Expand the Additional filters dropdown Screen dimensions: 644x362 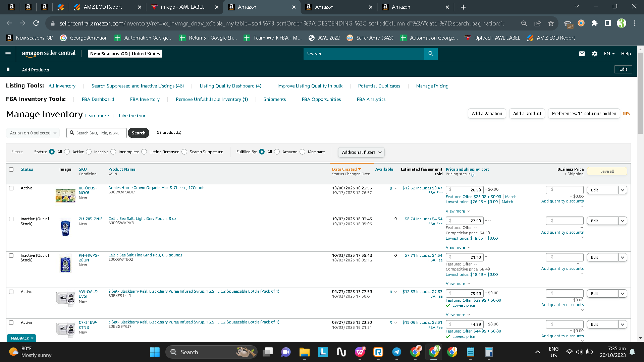(361, 152)
